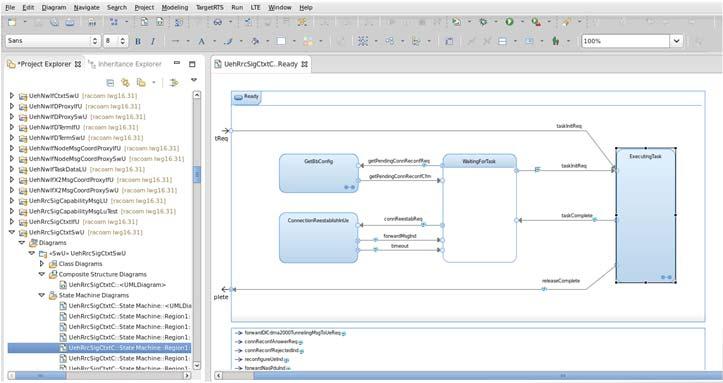Click the connReconfAnswerReq list entry

(x=270, y=342)
